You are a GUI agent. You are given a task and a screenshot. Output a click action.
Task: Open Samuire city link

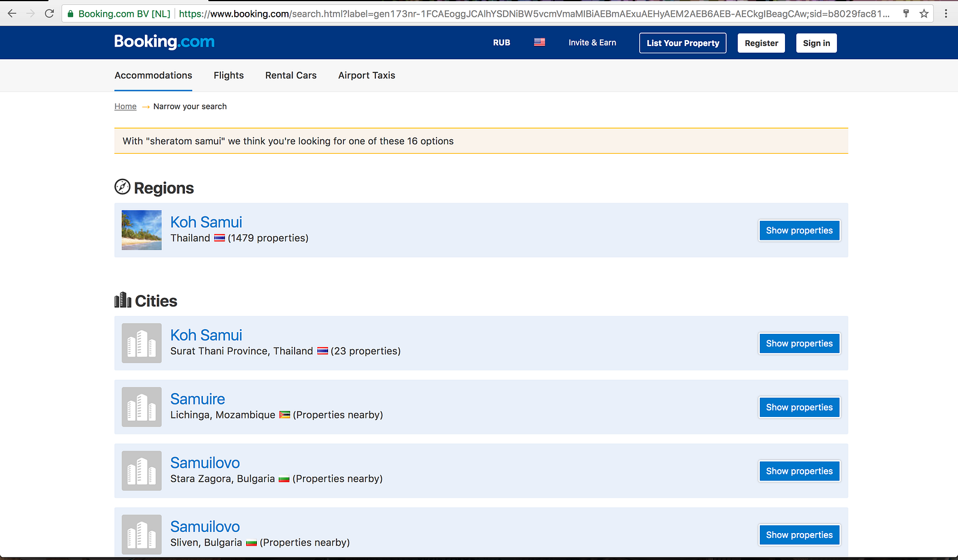tap(198, 399)
